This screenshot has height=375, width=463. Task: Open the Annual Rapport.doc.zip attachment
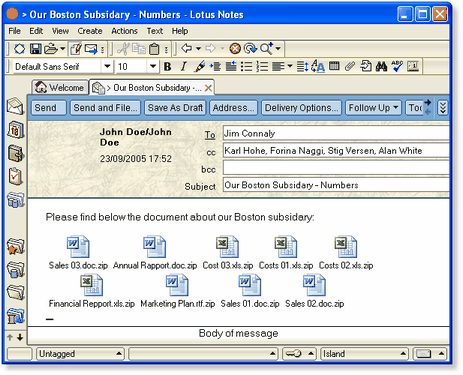(x=155, y=253)
